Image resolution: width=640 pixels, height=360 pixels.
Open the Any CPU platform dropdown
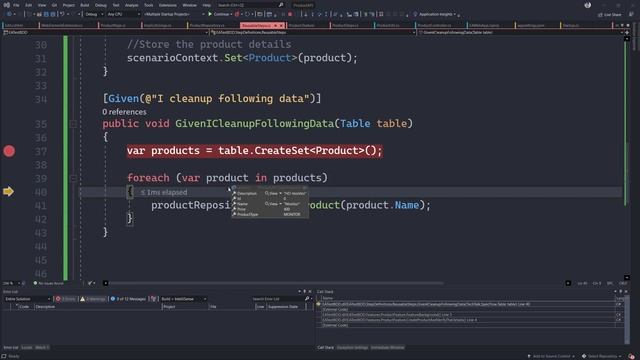123,14
